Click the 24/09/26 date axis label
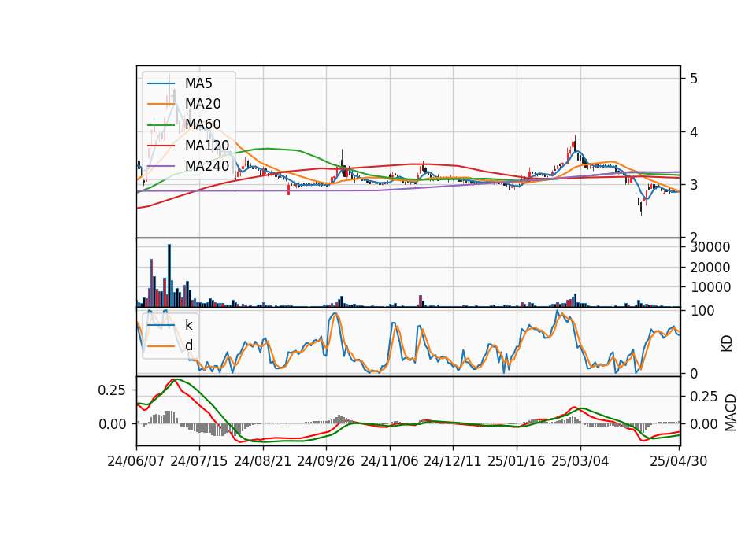Viewport: 756px width, 543px height. click(x=326, y=461)
